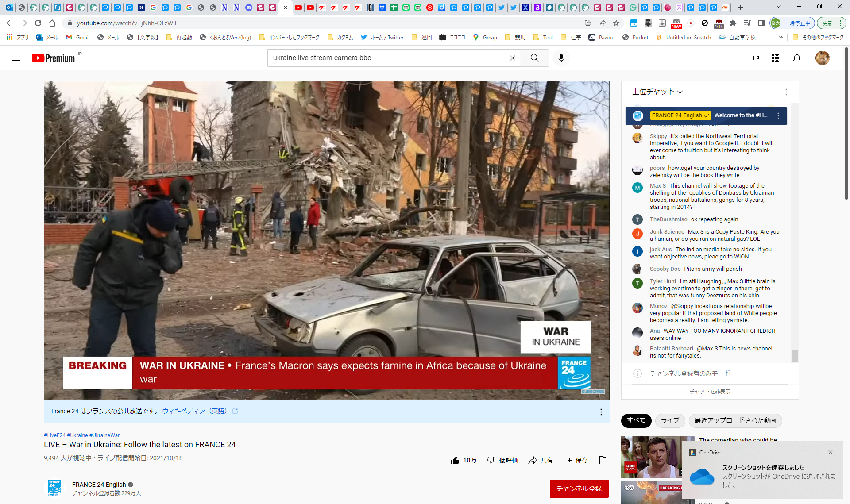Open the notifications bell
This screenshot has width=850, height=504.
796,58
